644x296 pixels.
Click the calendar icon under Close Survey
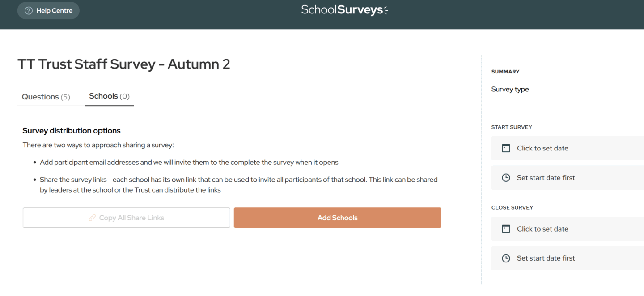coord(506,229)
